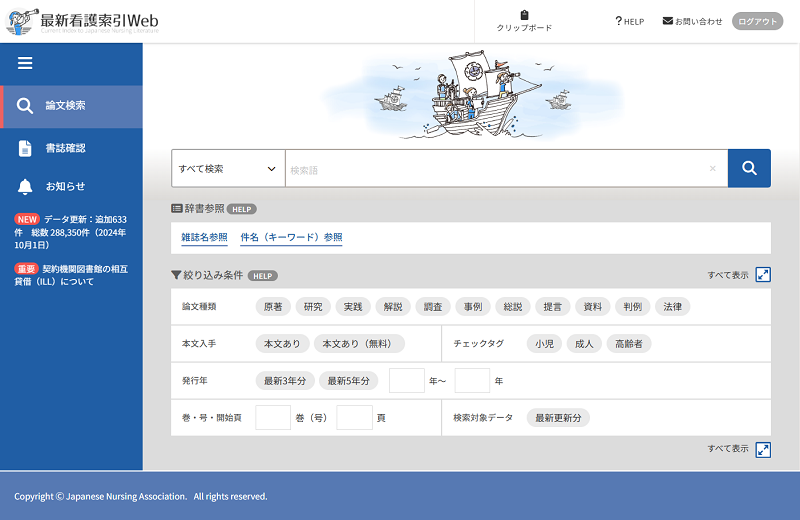Open the クリップボード label in header
800x520 pixels.
click(524, 28)
